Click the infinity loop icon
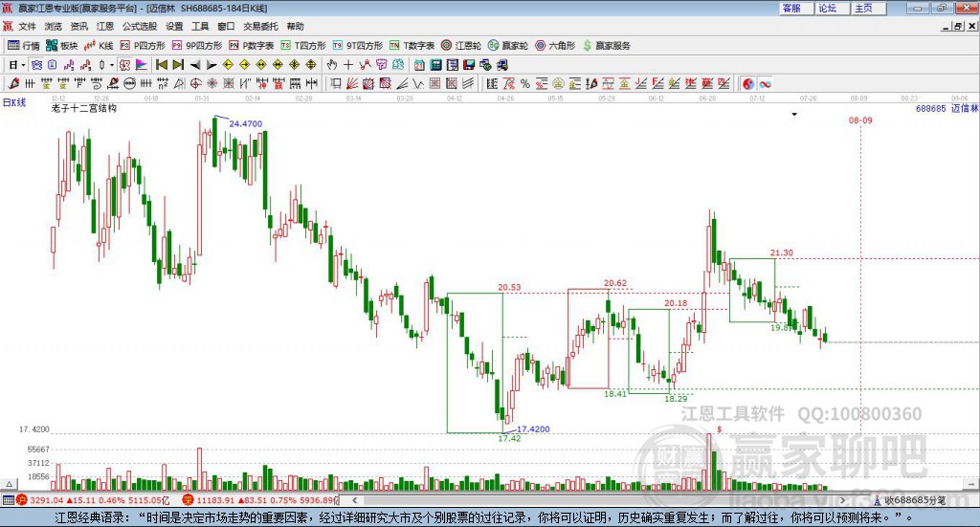 pyautogui.click(x=765, y=83)
